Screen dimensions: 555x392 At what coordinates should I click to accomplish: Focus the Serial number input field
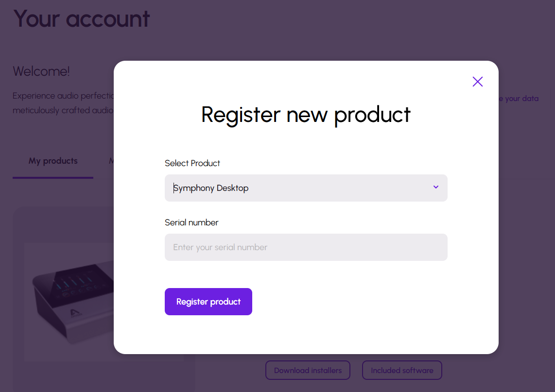pos(306,247)
